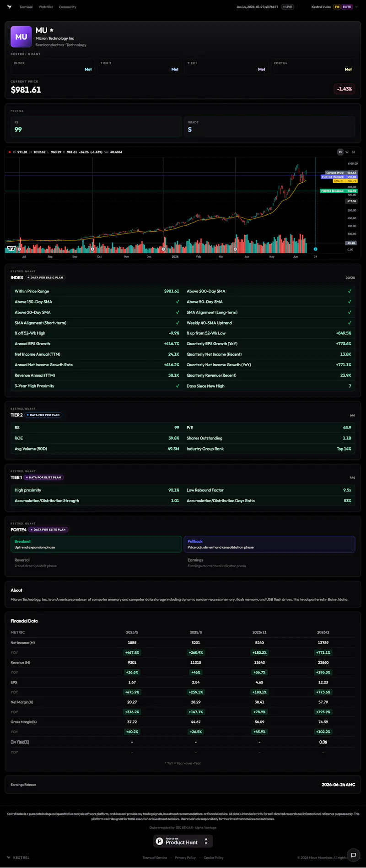This screenshot has height=868, width=366.
Task: Click the upcoming earnings marker near 24
Action: 315,249
